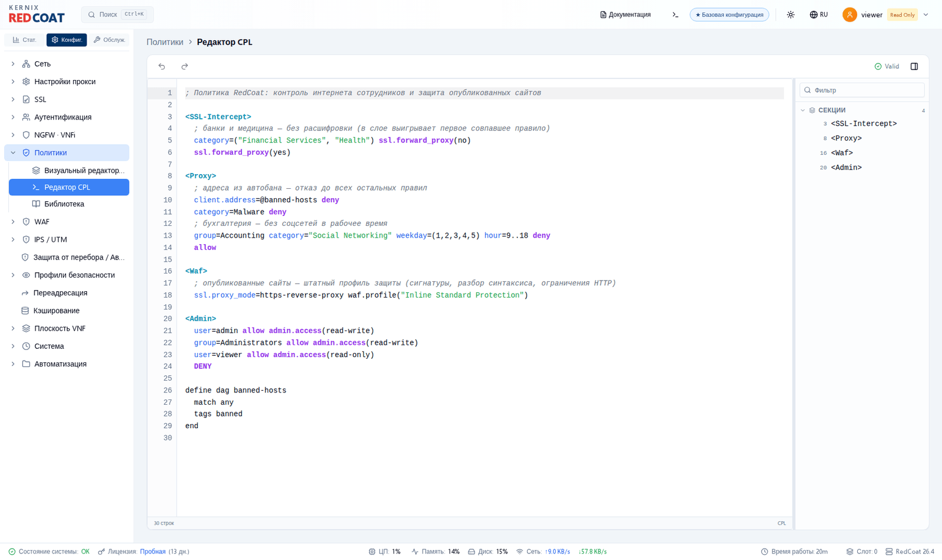Switch the theme with the sun icon
The width and height of the screenshot is (942, 560).
coord(791,15)
